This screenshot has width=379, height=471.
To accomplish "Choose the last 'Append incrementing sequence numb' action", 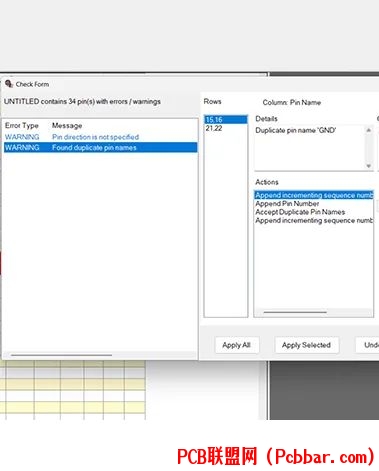I will click(x=314, y=221).
